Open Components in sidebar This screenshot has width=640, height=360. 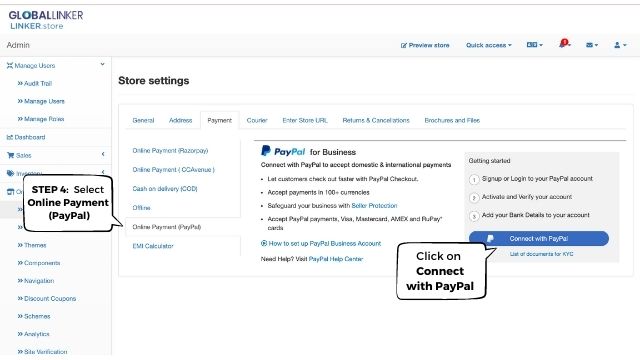point(39,263)
